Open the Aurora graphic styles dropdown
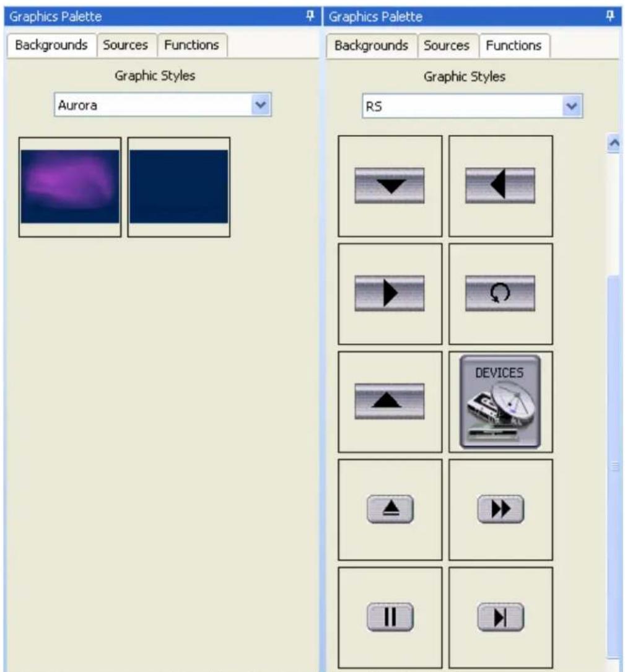Viewport: 625px width, 672px height. [x=261, y=105]
